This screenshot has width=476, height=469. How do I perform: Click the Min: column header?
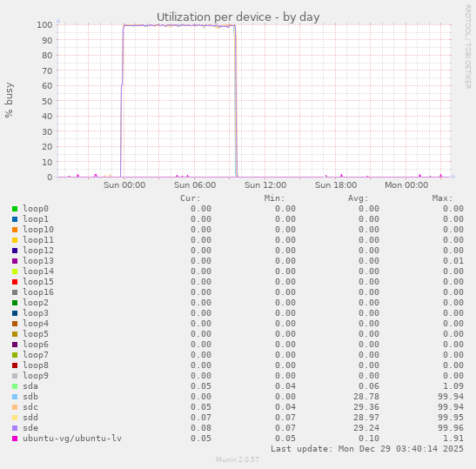274,198
